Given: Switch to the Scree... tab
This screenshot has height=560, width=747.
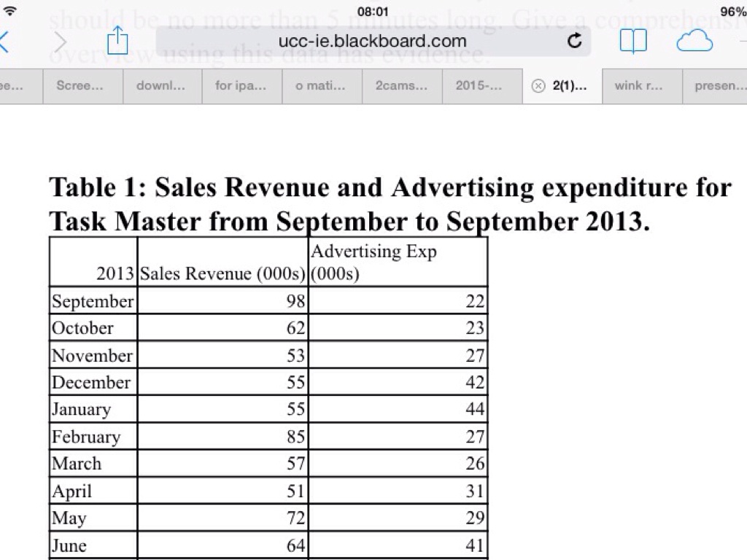Looking at the screenshot, I should 80,86.
